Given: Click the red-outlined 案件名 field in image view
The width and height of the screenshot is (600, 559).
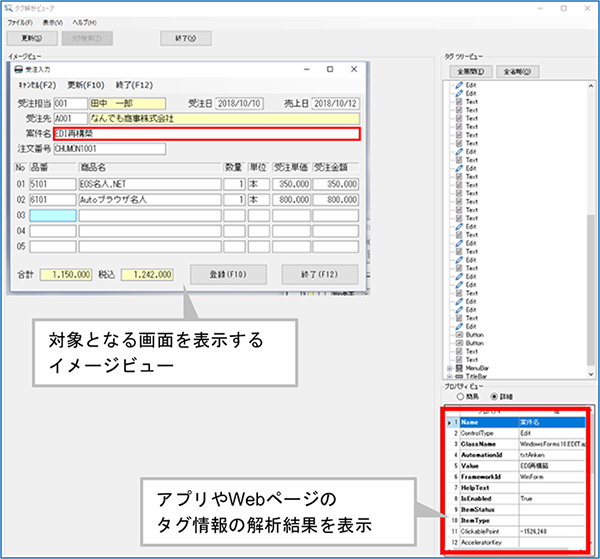Looking at the screenshot, I should click(206, 133).
